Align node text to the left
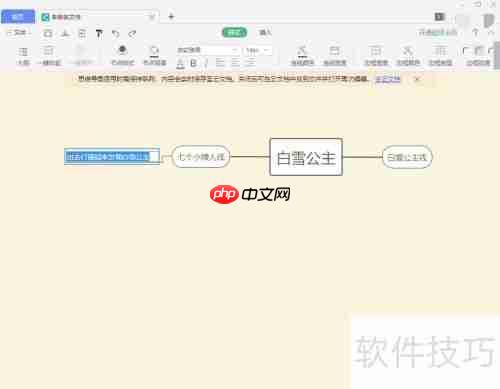The height and width of the screenshot is (389, 500). [220, 63]
